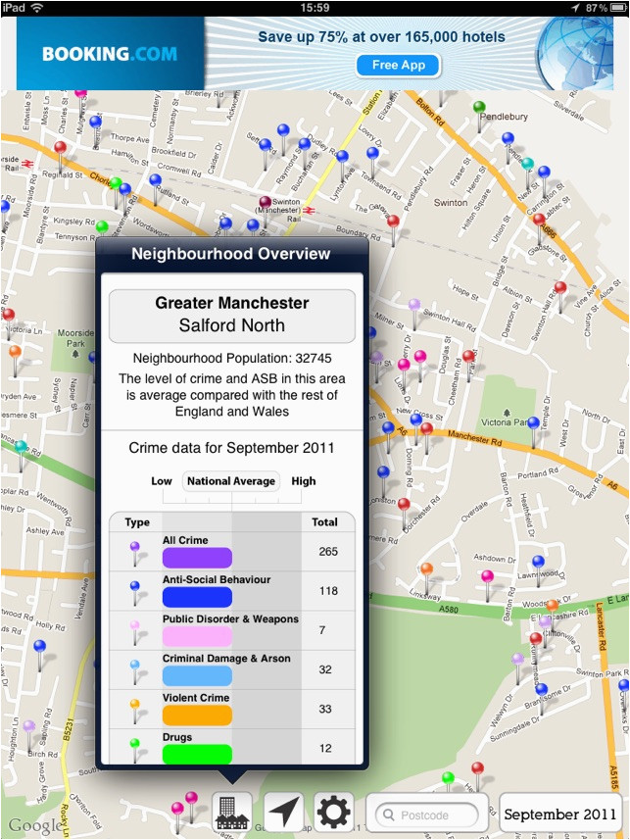630x840 pixels.
Task: Tap the Wi-Fi icon in the status bar
Action: 37,8
